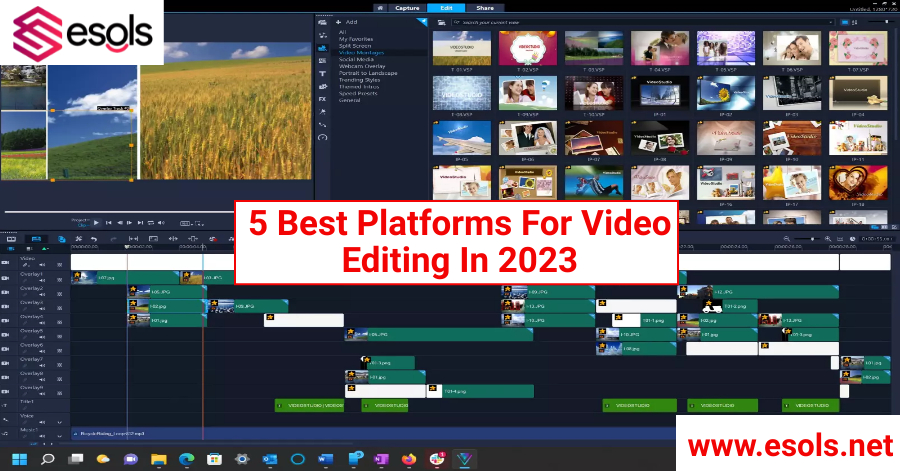Screen dimensions: 900x471
Task: Click the search your current view field
Action: (641, 22)
